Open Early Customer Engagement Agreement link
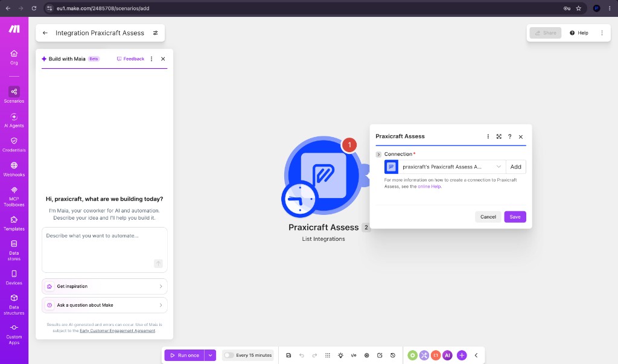This screenshot has width=618, height=364. point(118,331)
